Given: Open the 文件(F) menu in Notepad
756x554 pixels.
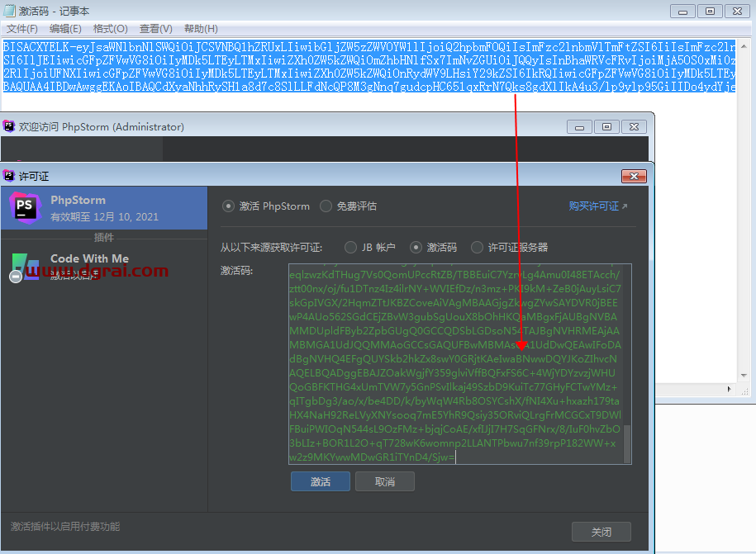Looking at the screenshot, I should pos(22,29).
